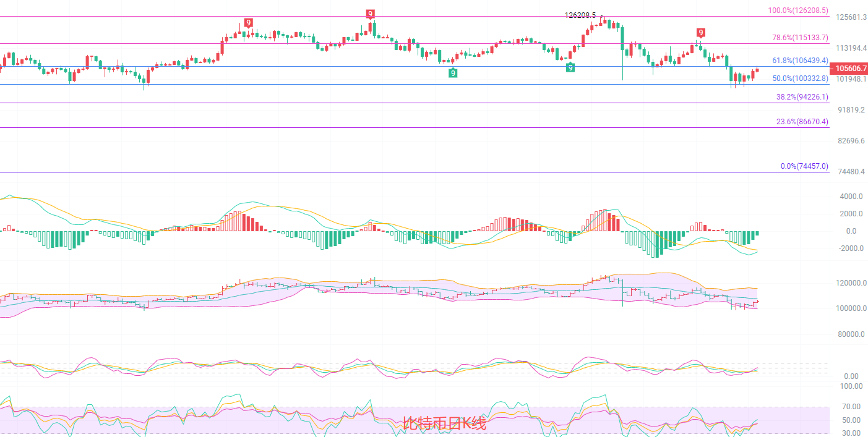Click the 126208.5 high price annotation
868x437 pixels.
pos(580,15)
